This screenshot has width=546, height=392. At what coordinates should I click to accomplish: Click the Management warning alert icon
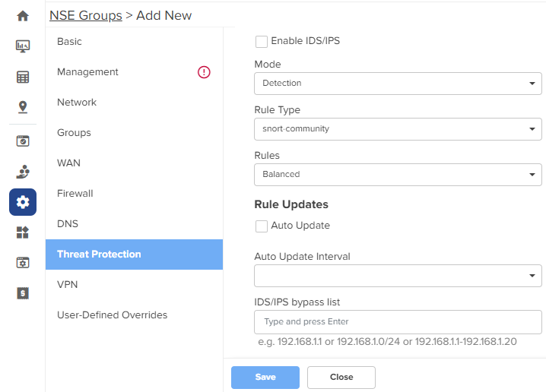pos(204,72)
